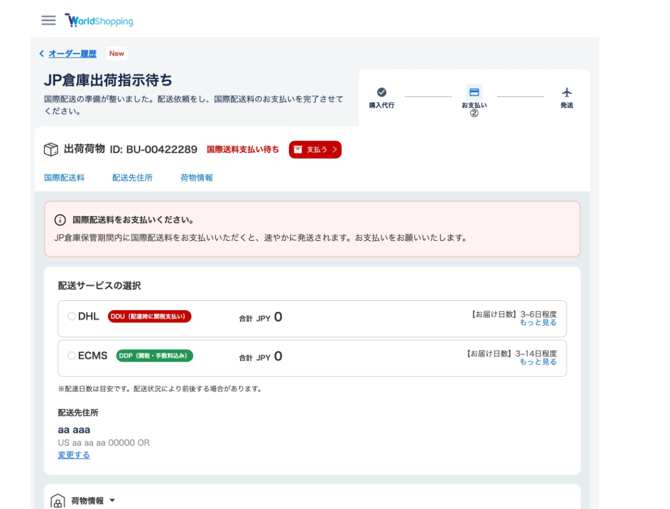Click ID: BU-00422289 text
Screen dimensions: 670x509
point(153,149)
